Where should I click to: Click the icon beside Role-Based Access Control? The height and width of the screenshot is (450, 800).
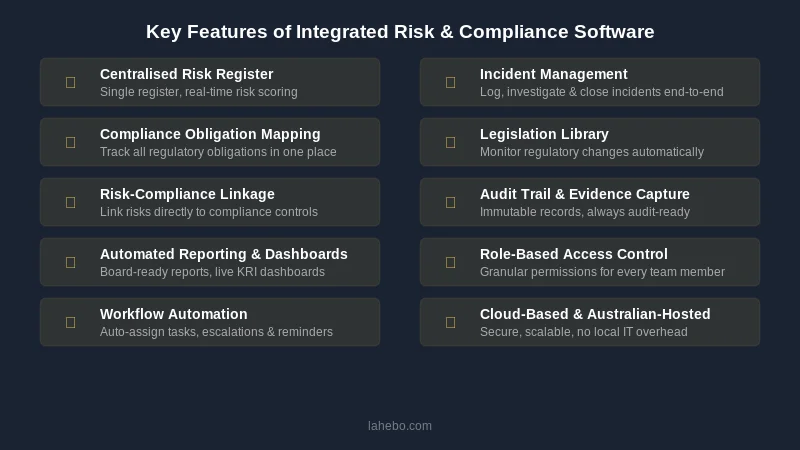pos(451,262)
